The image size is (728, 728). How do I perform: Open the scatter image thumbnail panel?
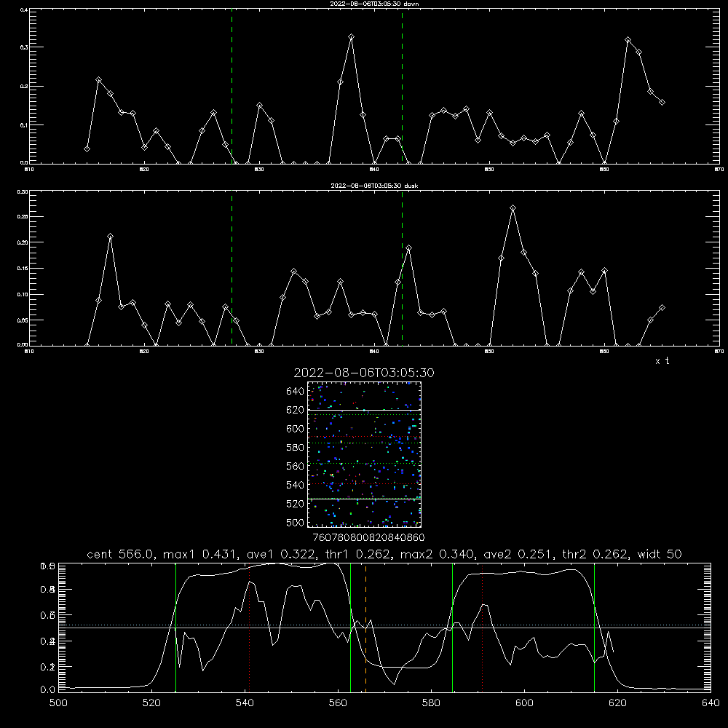[364, 454]
